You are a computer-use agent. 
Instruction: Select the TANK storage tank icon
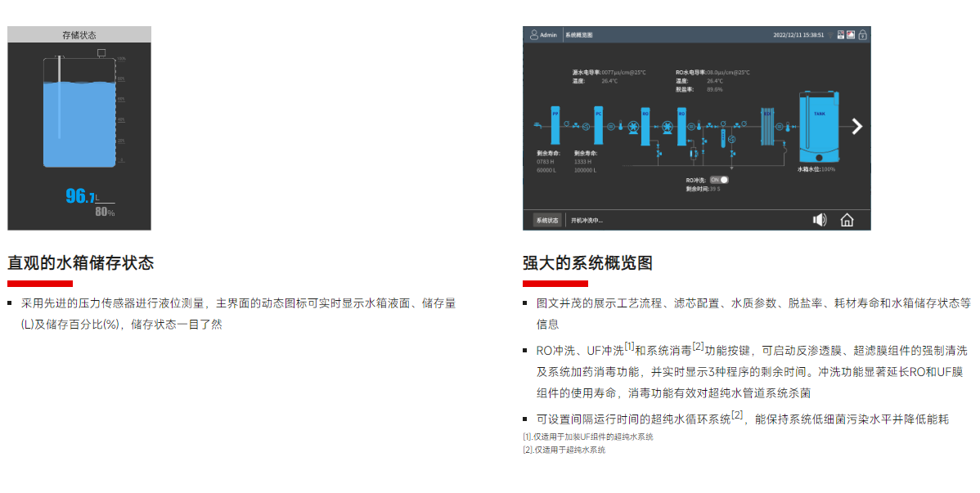819,127
